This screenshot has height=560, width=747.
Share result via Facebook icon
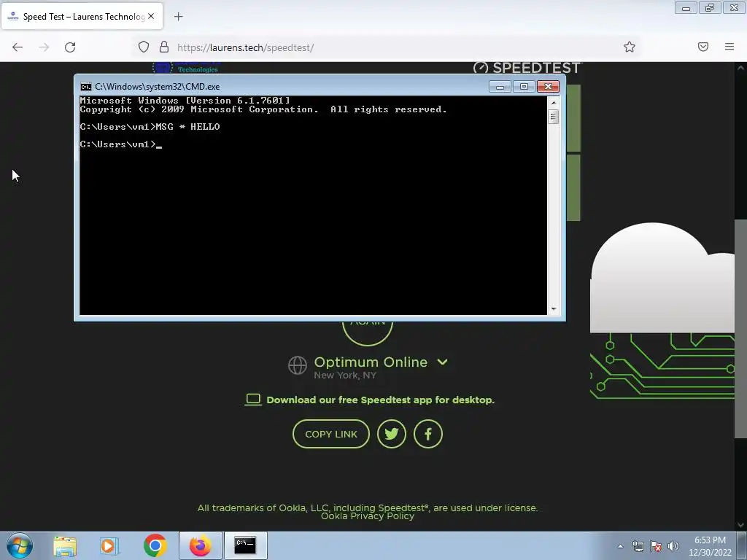point(427,434)
